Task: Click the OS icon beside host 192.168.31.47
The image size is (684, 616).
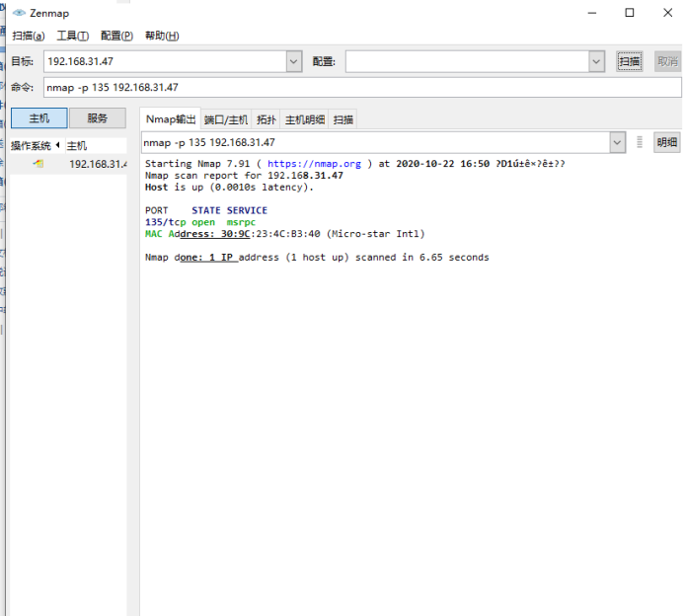Action: coord(38,164)
